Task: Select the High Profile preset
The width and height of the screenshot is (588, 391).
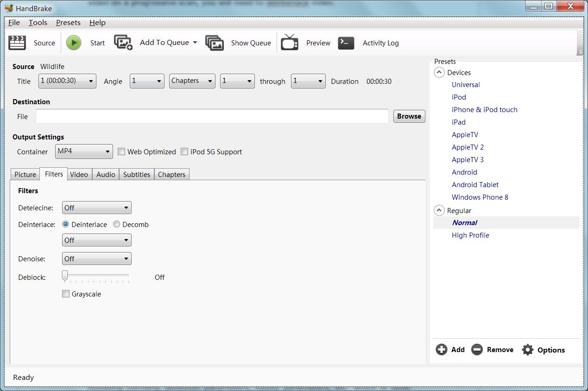Action: point(470,235)
